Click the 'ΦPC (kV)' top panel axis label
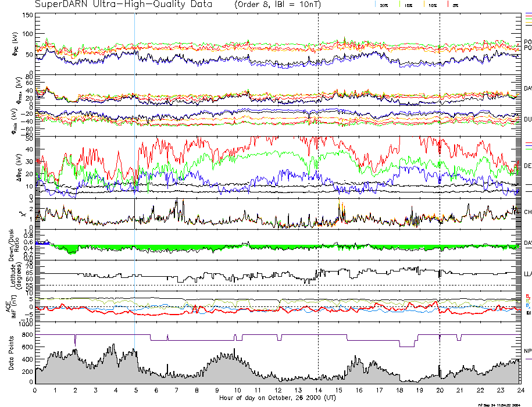 pyautogui.click(x=15, y=44)
